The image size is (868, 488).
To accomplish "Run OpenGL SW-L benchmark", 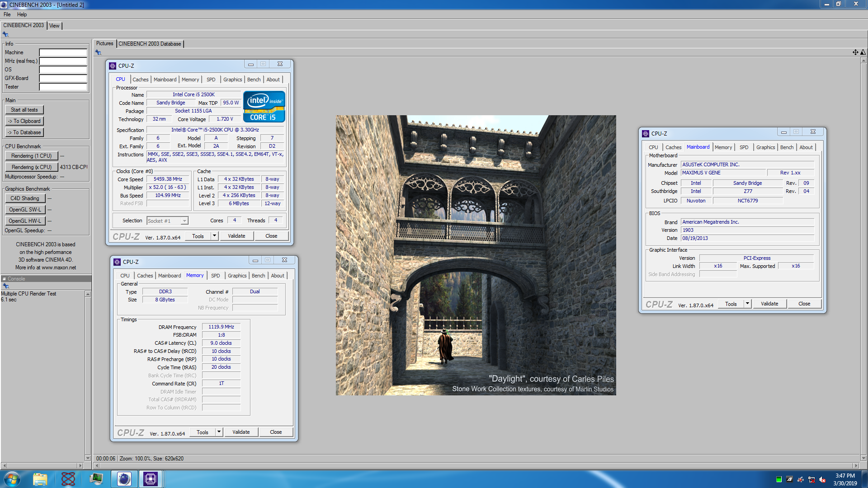I will pos(25,210).
